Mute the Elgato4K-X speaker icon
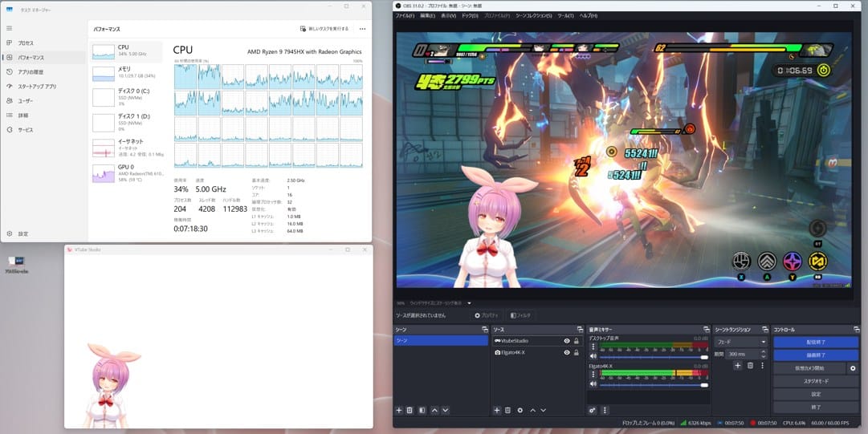This screenshot has height=434, width=868. coord(593,384)
